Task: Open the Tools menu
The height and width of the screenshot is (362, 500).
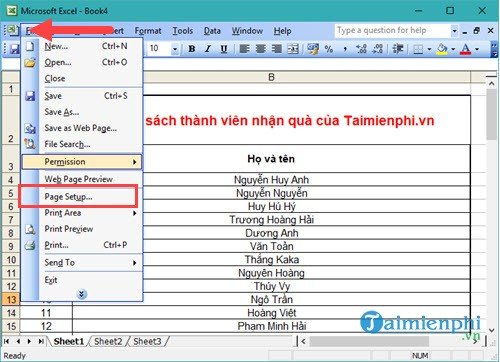Action: click(182, 31)
